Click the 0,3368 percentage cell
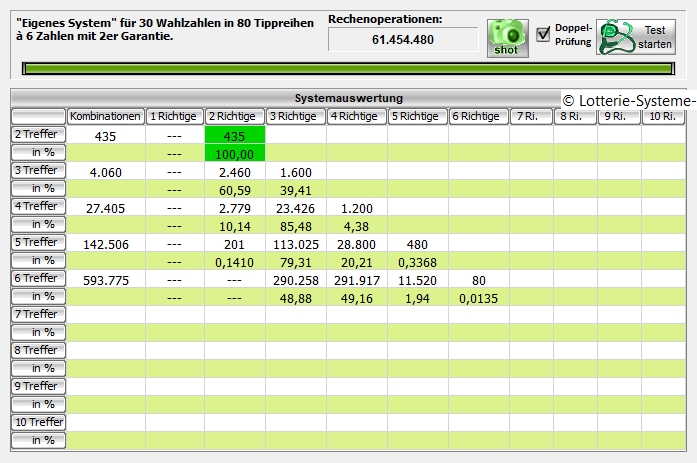This screenshot has width=697, height=463. click(417, 263)
